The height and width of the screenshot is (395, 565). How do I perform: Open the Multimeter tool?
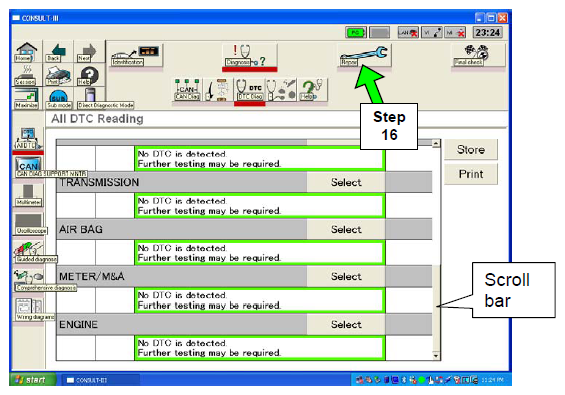(x=28, y=196)
